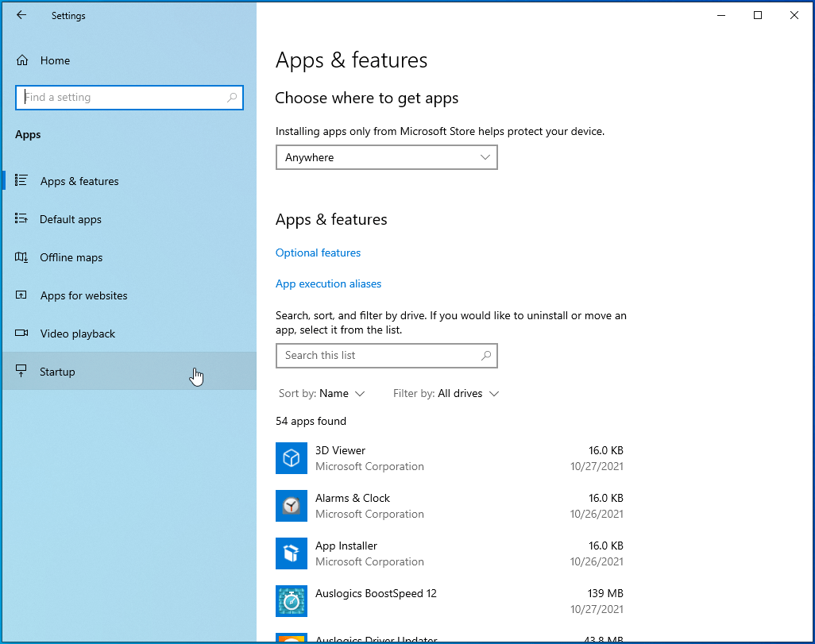
Task: Open Optional features link
Action: pyautogui.click(x=318, y=253)
